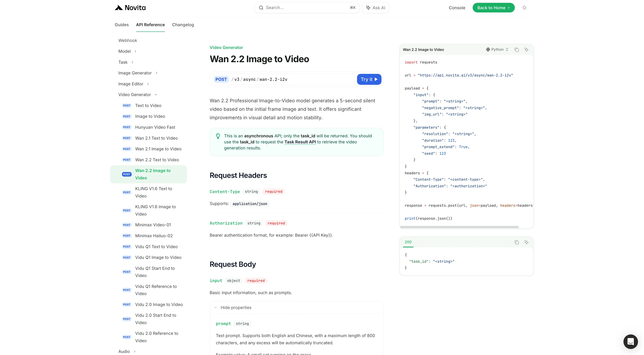Click the /v3/async/wan-2.2-i2v endpoint path
Image resolution: width=644 pixels, height=355 pixels.
[259, 79]
